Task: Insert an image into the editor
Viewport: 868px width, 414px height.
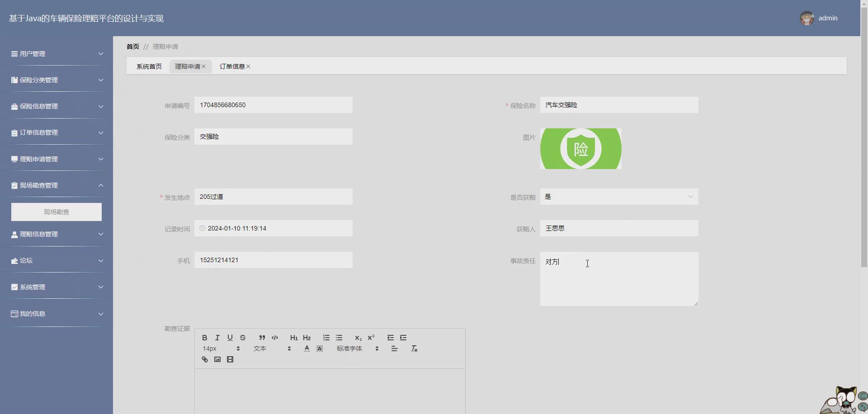Action: [217, 359]
